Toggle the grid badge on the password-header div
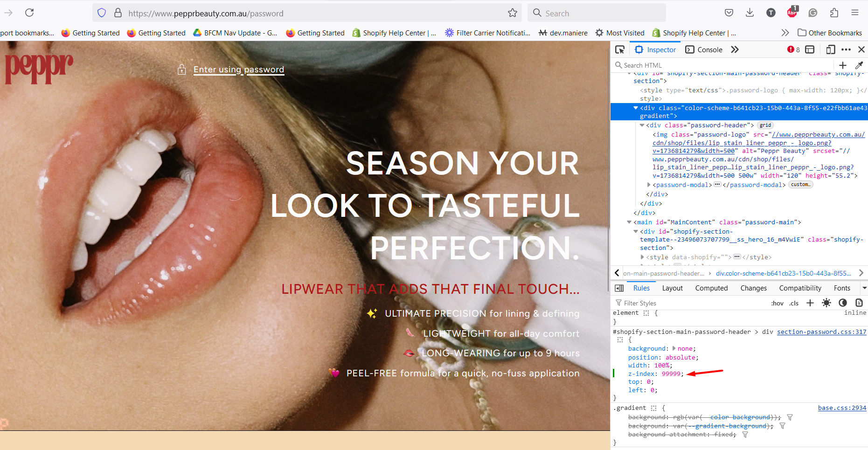The height and width of the screenshot is (450, 868). tap(765, 125)
